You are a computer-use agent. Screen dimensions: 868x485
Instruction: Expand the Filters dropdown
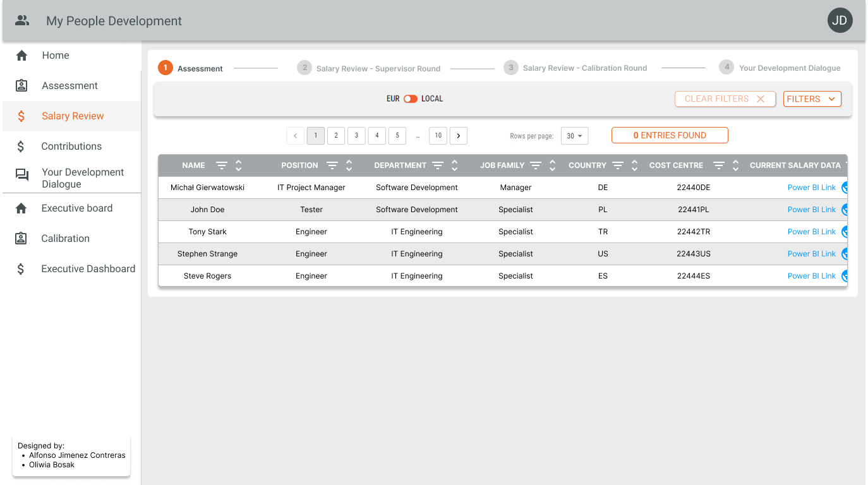(x=812, y=99)
